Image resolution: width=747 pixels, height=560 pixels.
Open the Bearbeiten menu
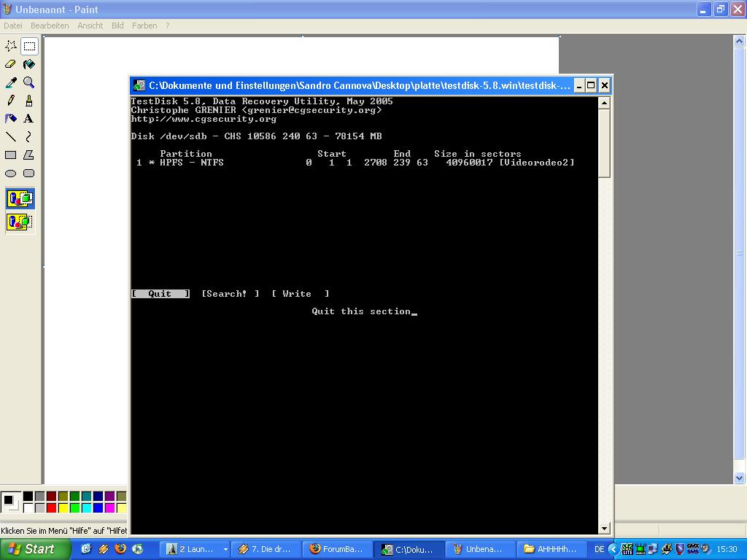50,26
